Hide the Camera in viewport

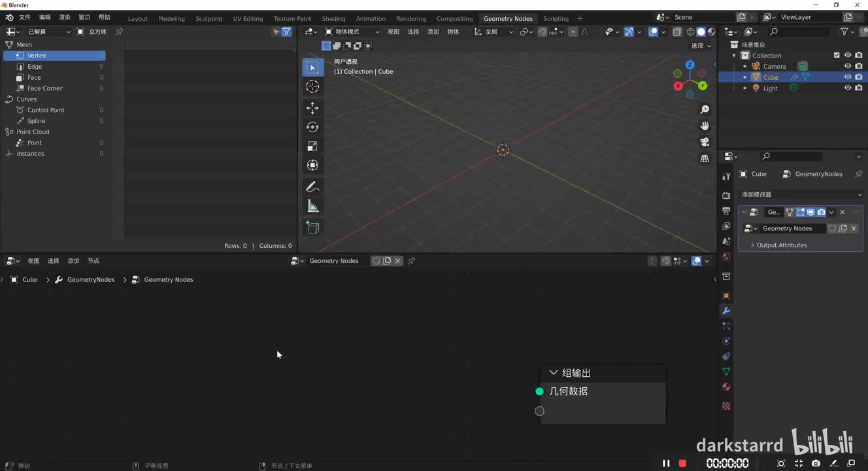pyautogui.click(x=848, y=66)
